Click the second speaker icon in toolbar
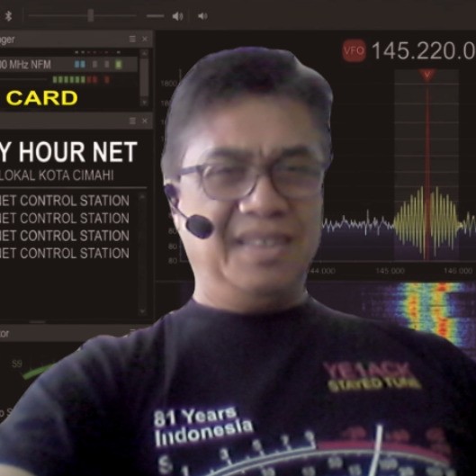 click(x=202, y=16)
